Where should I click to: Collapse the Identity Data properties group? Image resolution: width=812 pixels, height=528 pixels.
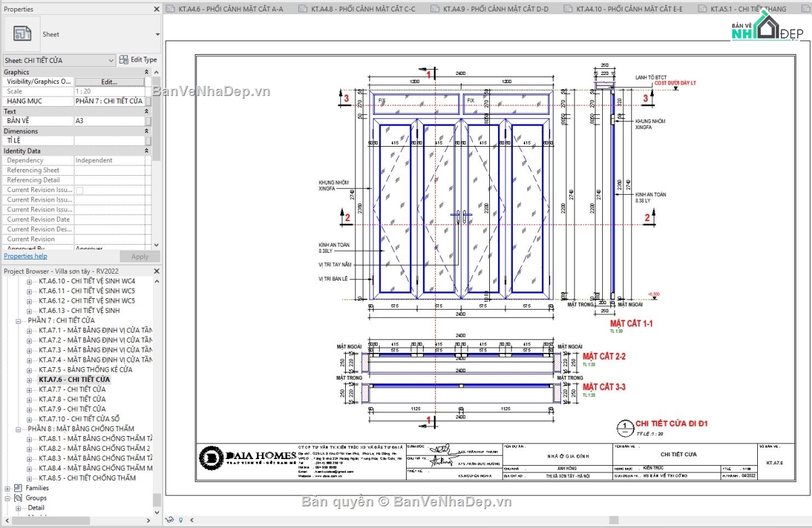click(x=147, y=151)
